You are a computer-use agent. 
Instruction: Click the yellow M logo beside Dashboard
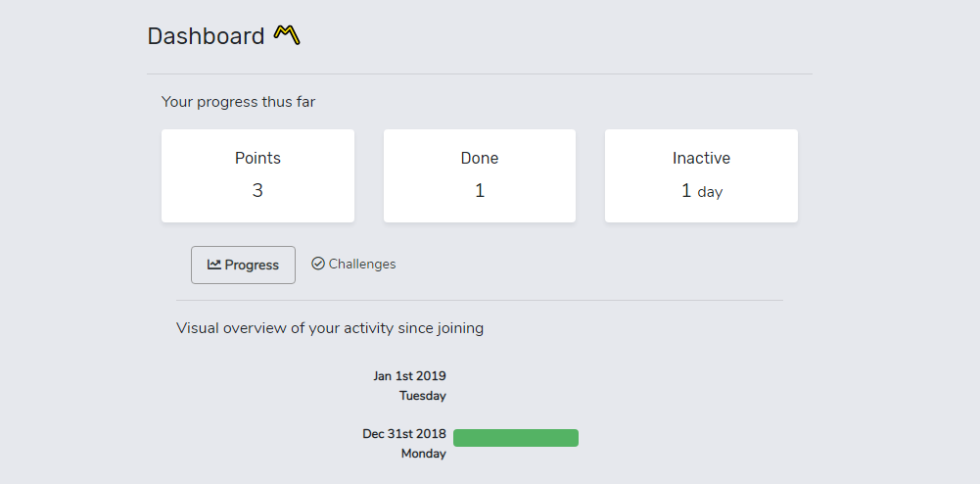click(x=287, y=35)
